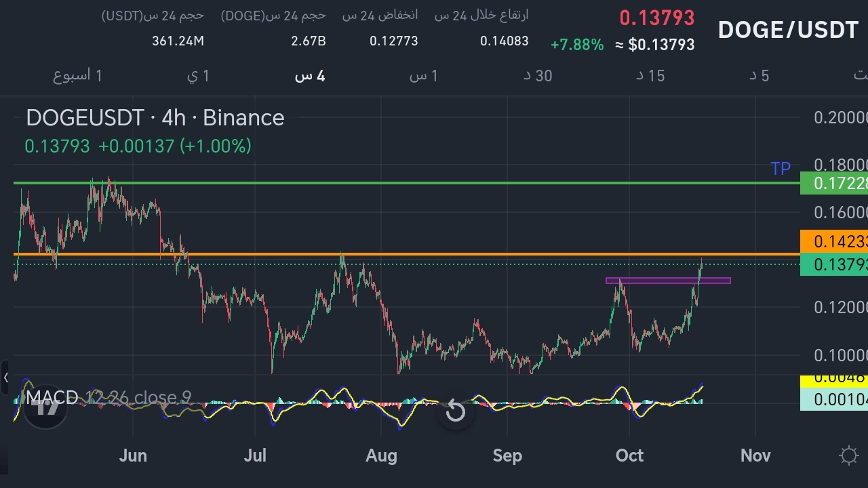
Task: Click the USDT volume value 361.24M
Action: tap(178, 41)
